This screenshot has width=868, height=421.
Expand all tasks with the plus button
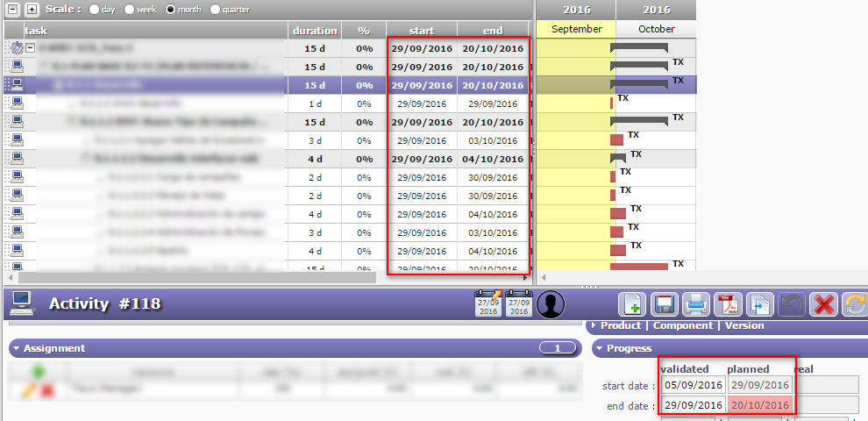pyautogui.click(x=32, y=10)
